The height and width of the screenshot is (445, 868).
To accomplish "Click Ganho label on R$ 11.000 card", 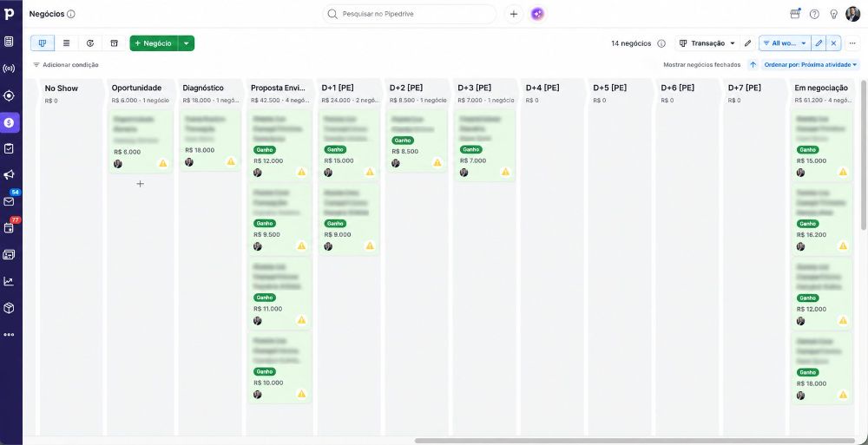I will pos(265,298).
